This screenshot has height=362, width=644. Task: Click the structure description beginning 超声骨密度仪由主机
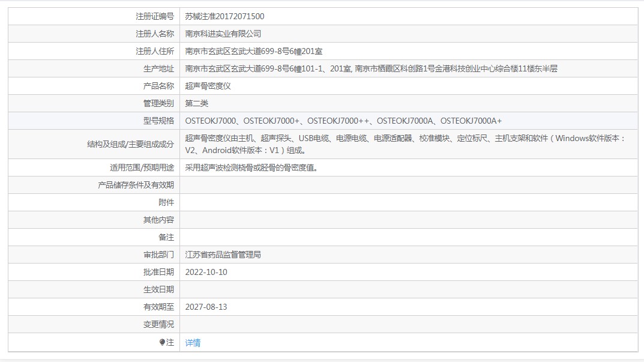(405, 144)
